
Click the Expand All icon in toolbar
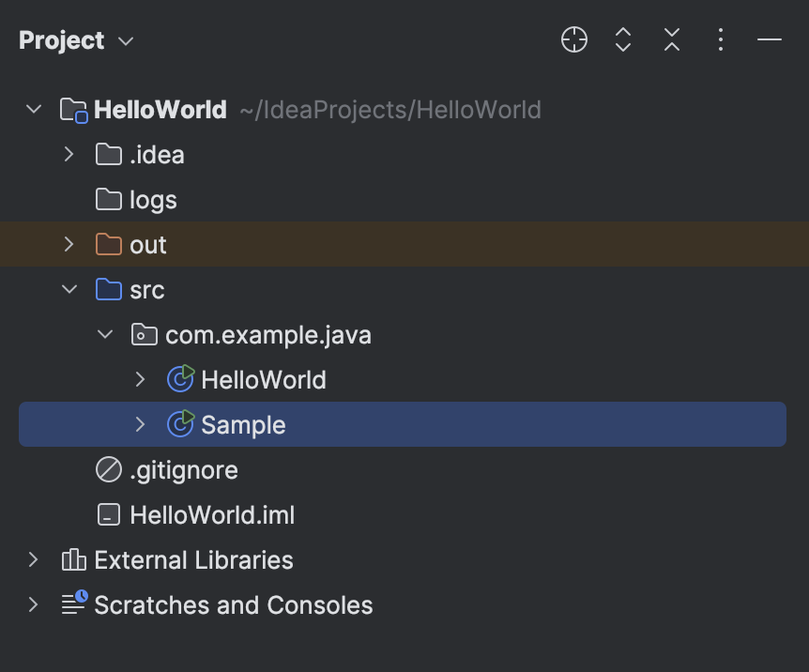point(622,39)
